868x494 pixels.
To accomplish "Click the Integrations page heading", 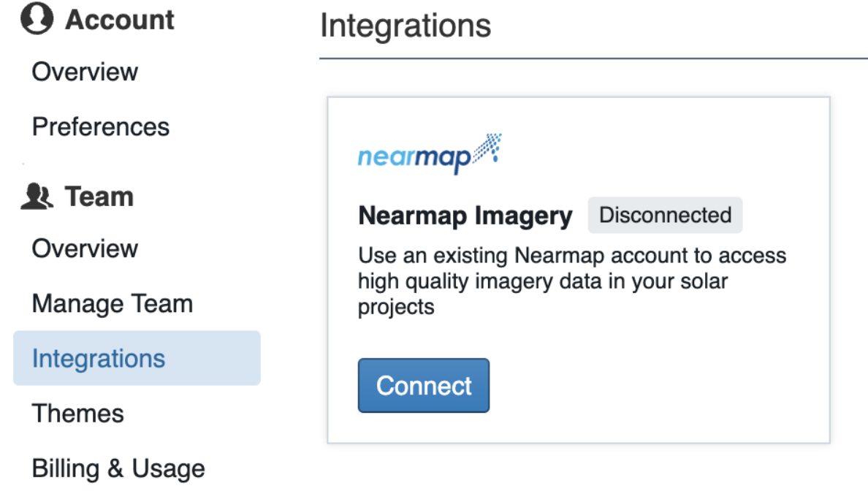I will (x=406, y=26).
